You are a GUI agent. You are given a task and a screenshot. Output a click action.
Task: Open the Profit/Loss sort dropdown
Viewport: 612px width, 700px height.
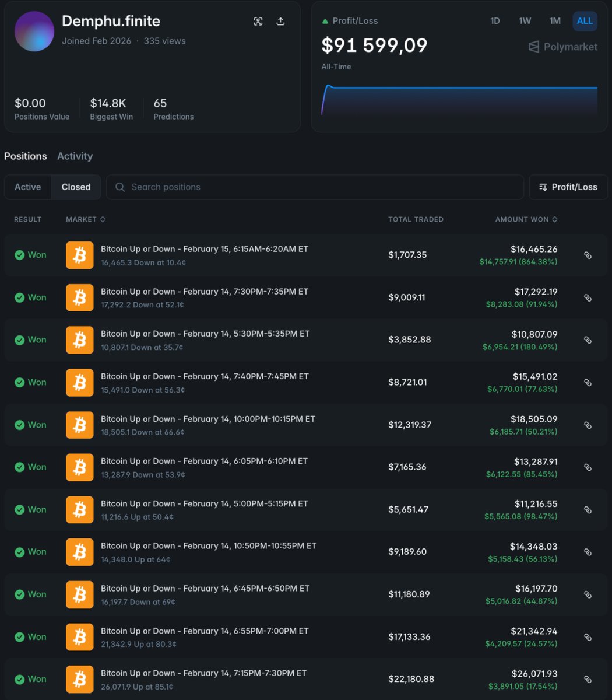click(x=568, y=187)
